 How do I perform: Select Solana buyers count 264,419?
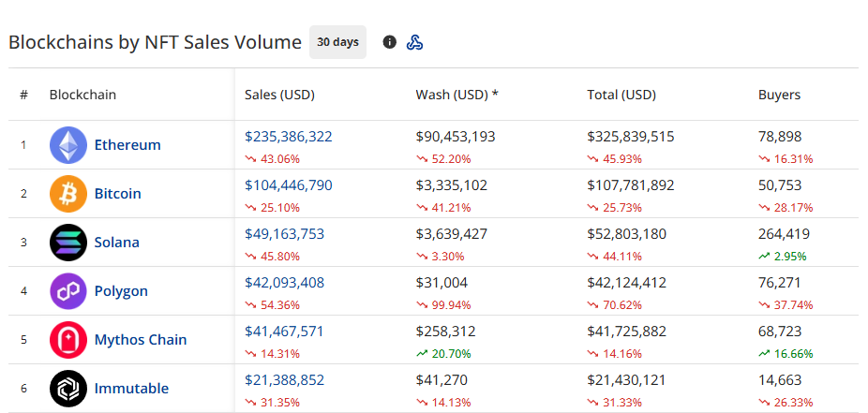point(784,234)
